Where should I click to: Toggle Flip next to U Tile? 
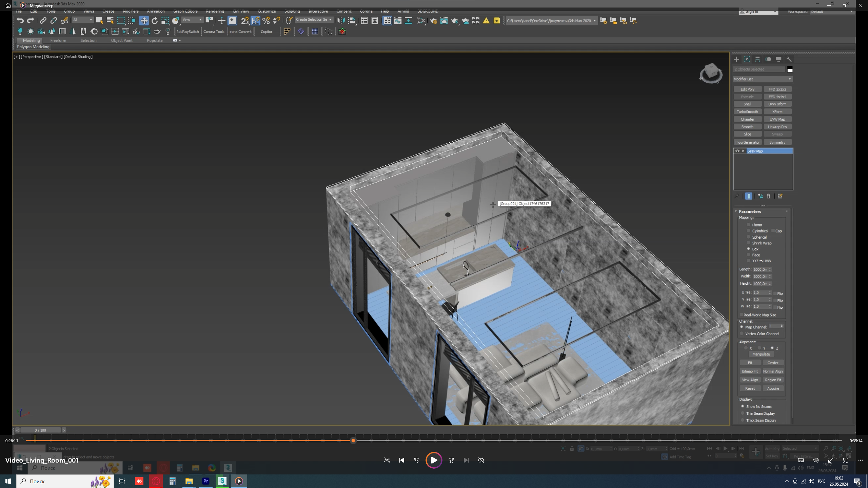[775, 293]
